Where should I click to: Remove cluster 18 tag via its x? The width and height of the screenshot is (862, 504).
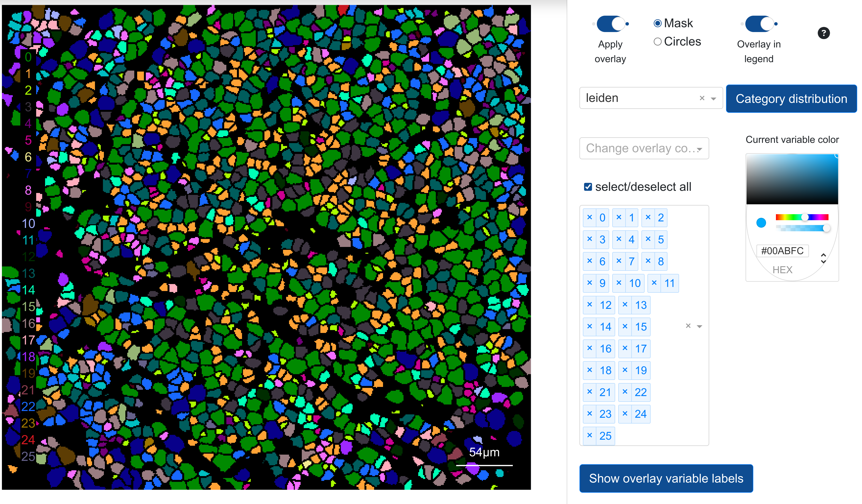coord(589,370)
